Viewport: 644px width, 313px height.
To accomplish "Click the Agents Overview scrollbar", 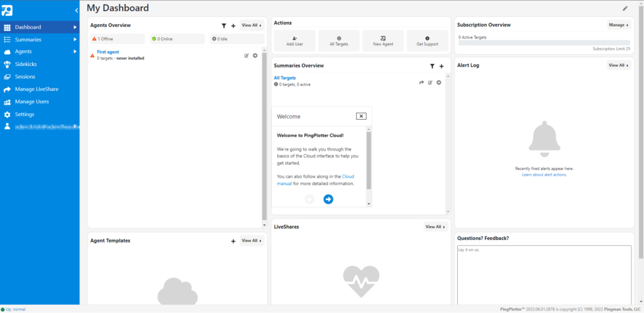I will point(264,137).
